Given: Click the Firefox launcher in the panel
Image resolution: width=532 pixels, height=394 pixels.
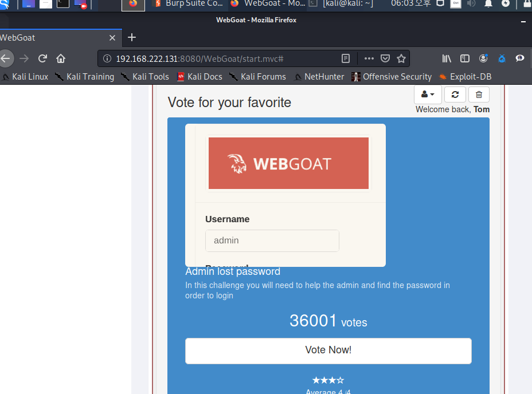Looking at the screenshot, I should pos(133,4).
